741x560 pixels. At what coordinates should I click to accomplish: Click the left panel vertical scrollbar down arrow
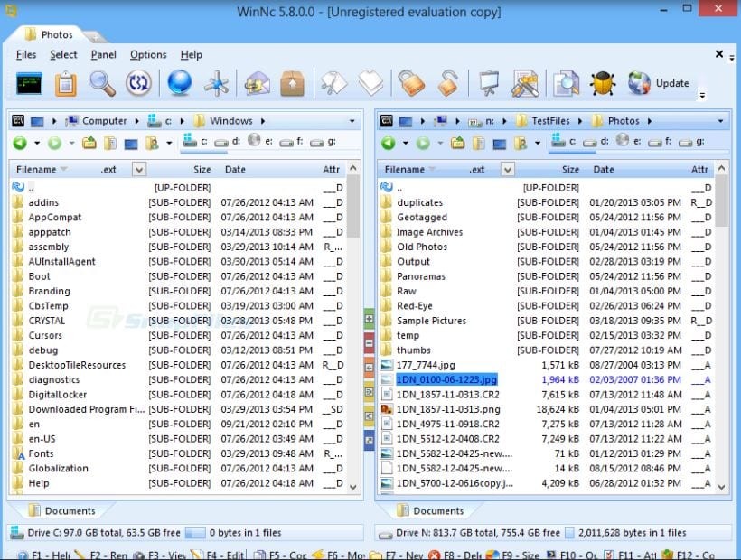point(352,487)
